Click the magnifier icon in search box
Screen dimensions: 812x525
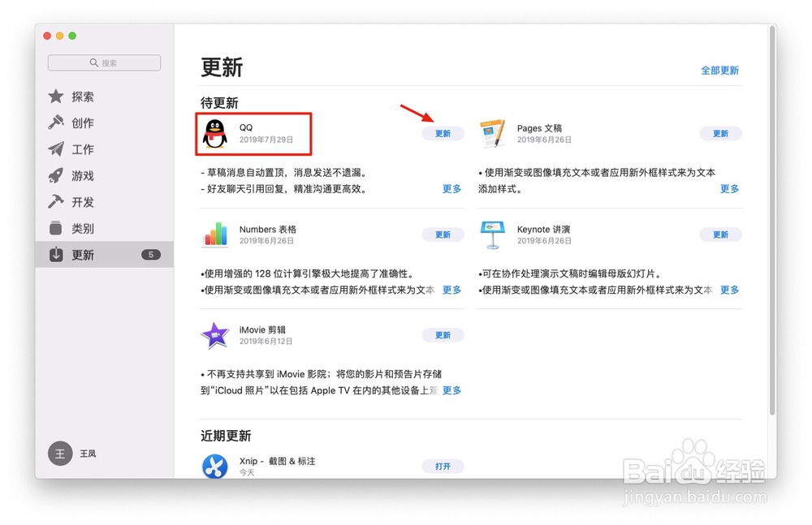pos(93,62)
